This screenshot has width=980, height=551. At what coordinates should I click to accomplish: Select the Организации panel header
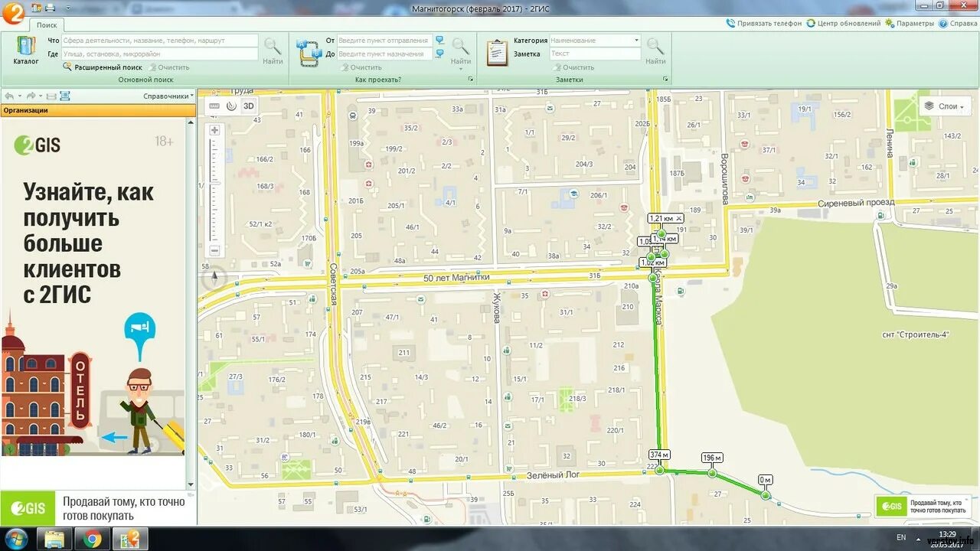[97, 110]
